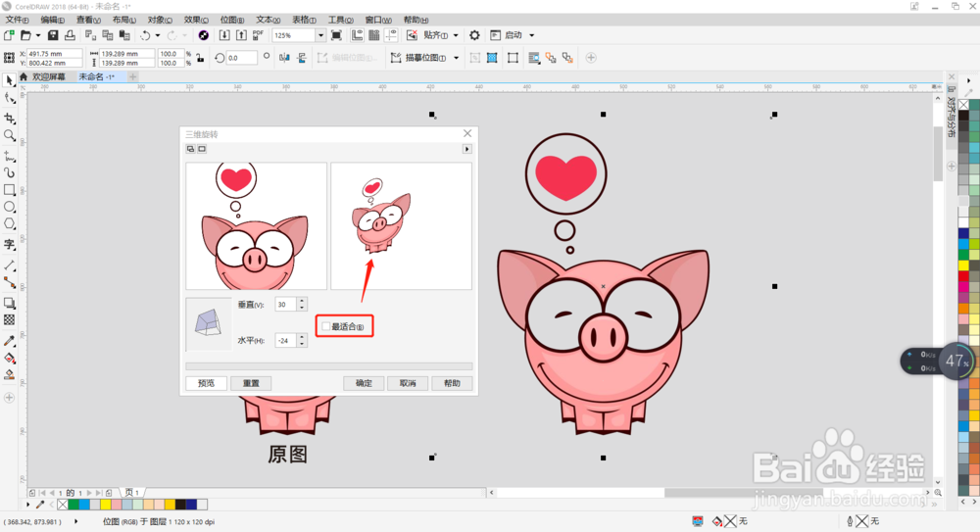Toggle show guidelines icon

tap(391, 35)
